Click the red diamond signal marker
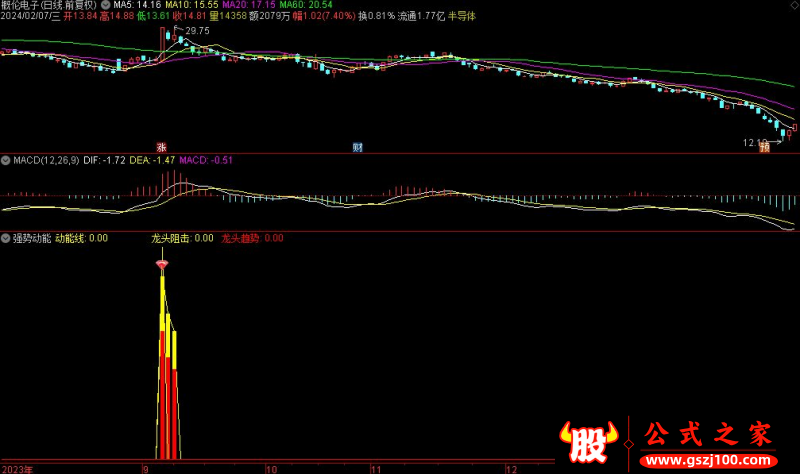The image size is (800, 474). [x=161, y=264]
